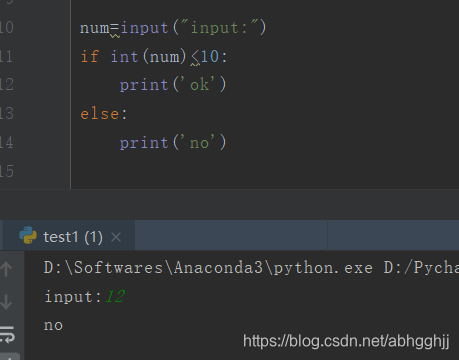Click the Python icon on test1 tab

pyautogui.click(x=28, y=235)
